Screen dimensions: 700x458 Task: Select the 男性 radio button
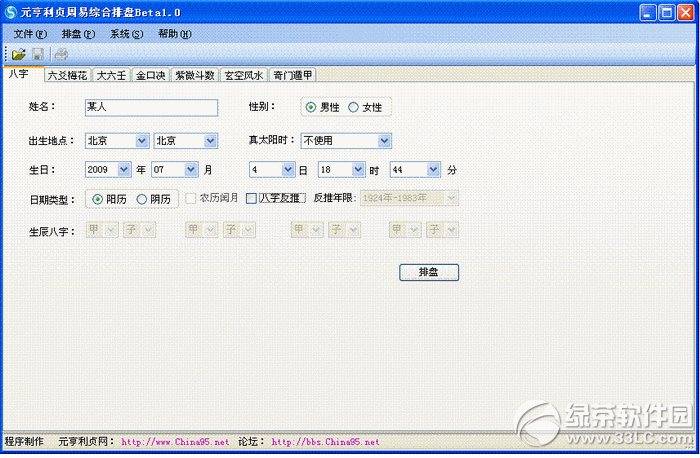tap(311, 107)
